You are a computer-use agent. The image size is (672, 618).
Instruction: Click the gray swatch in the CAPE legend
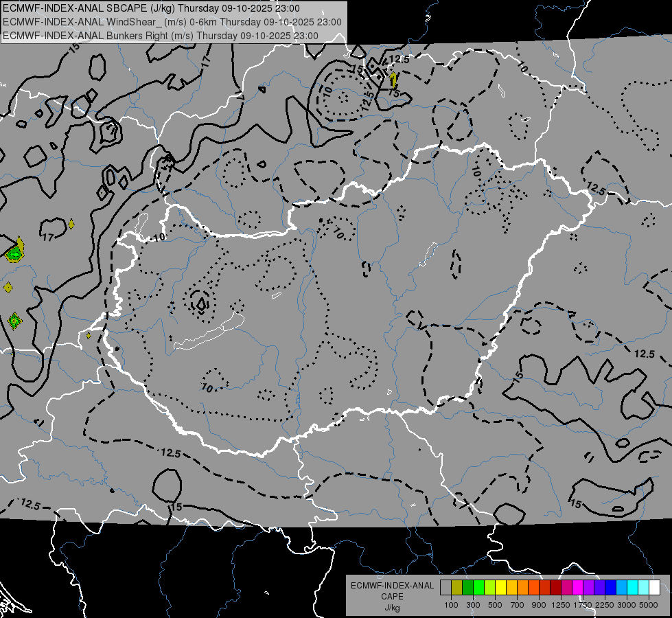point(445,587)
